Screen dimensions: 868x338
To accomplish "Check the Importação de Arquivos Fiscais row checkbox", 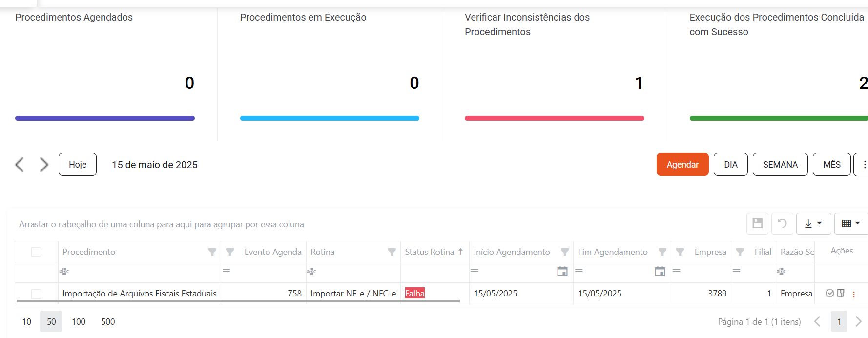I will [36, 294].
